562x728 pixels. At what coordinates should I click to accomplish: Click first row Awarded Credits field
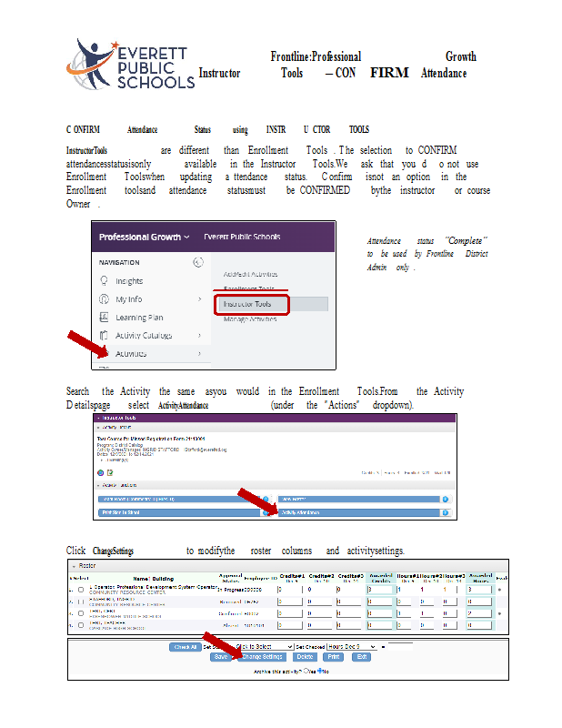pyautogui.click(x=379, y=590)
